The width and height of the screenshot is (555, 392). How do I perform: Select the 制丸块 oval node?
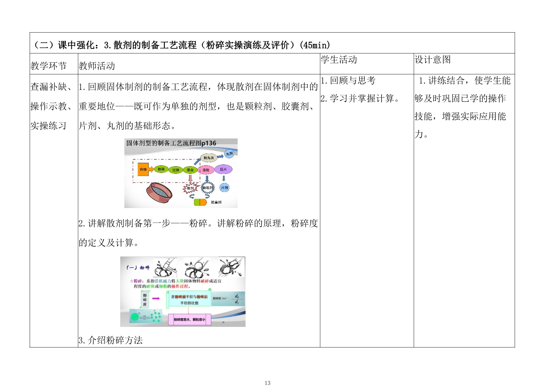coord(209,158)
